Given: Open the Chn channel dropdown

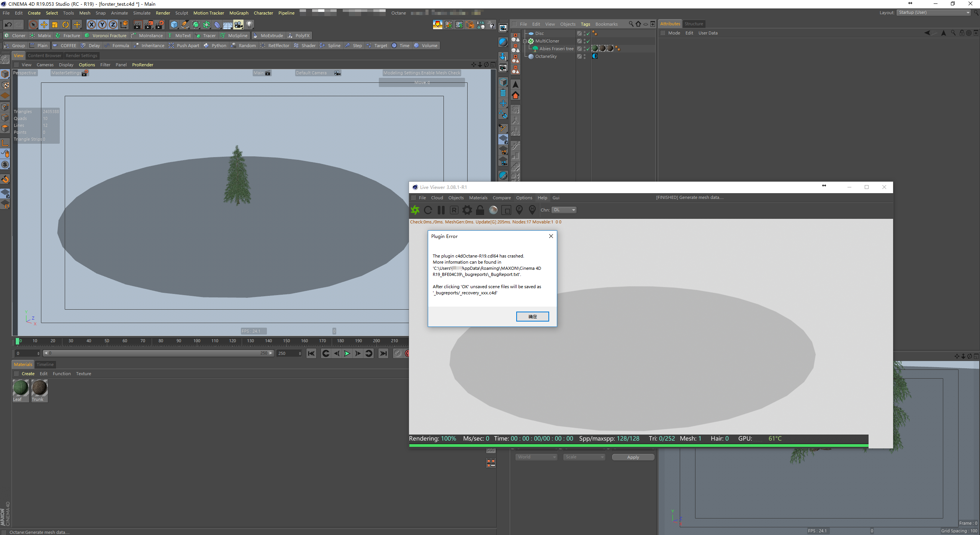Looking at the screenshot, I should (x=564, y=210).
